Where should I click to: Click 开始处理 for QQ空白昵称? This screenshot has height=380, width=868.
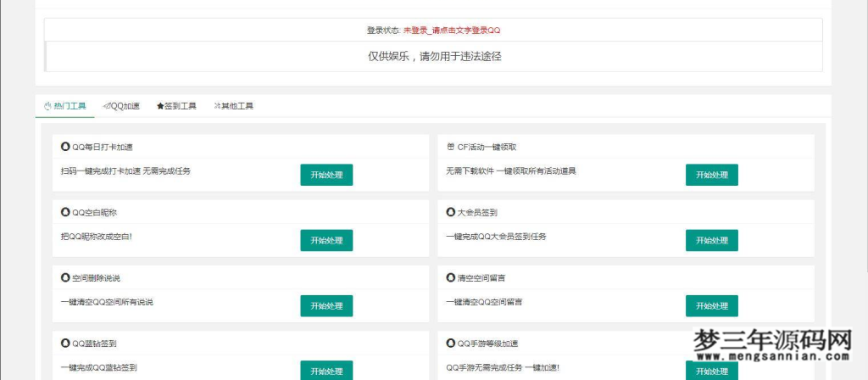tap(326, 240)
